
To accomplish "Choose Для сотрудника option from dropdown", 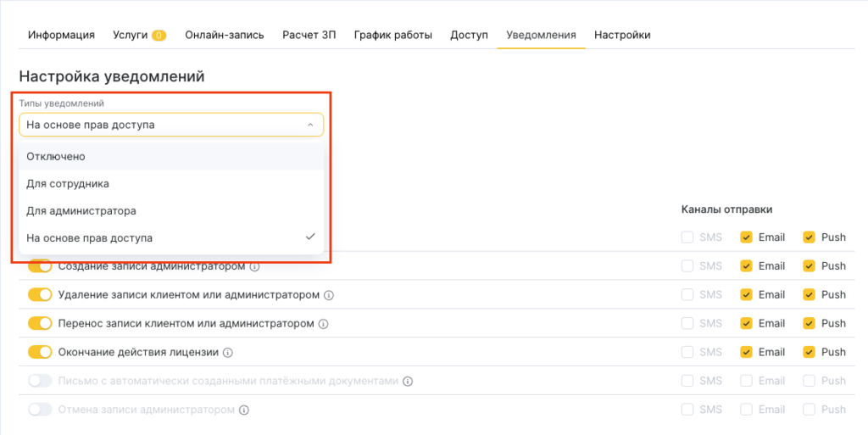I will 68,183.
